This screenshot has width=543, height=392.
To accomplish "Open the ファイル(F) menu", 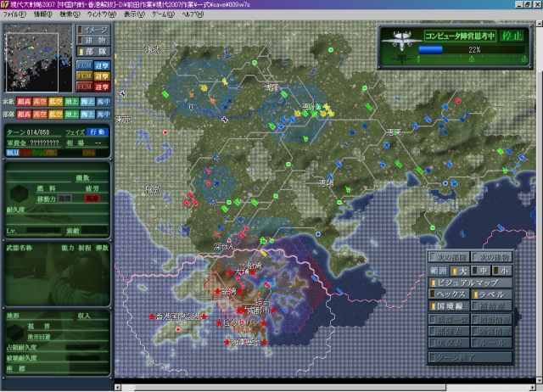I will tap(14, 14).
